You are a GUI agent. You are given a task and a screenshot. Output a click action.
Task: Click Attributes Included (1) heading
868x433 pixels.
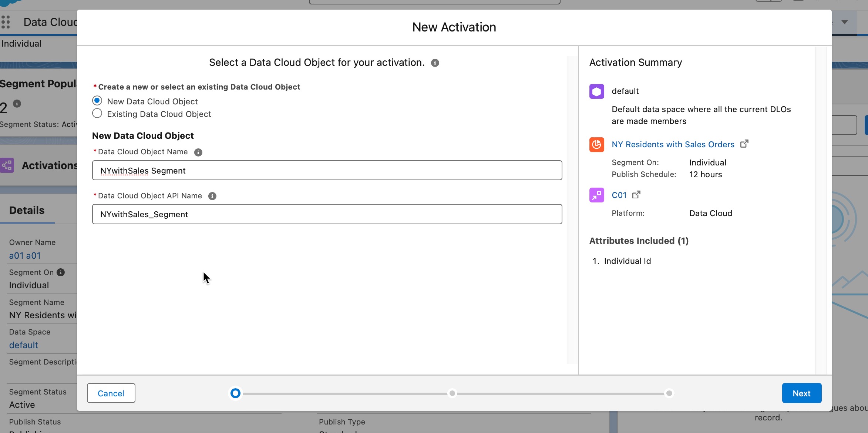click(639, 241)
